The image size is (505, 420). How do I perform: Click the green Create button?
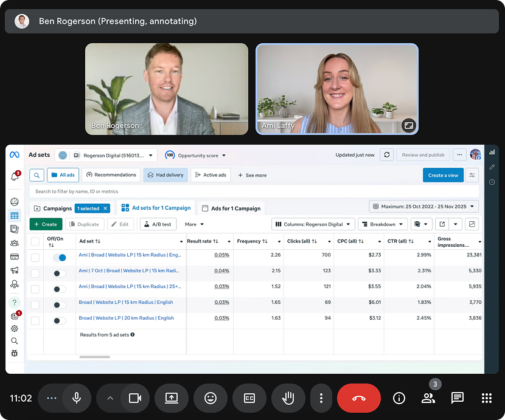point(46,224)
